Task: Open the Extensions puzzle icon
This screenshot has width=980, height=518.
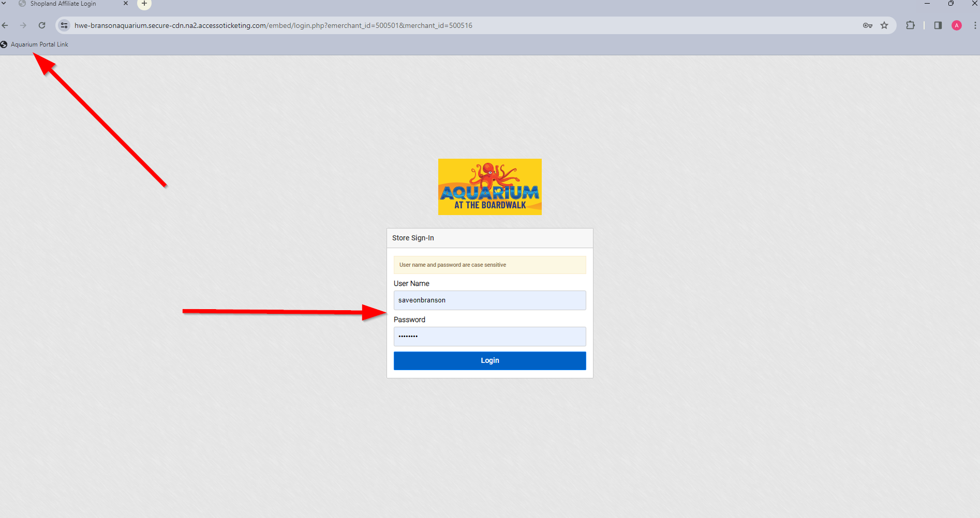Action: (x=910, y=25)
